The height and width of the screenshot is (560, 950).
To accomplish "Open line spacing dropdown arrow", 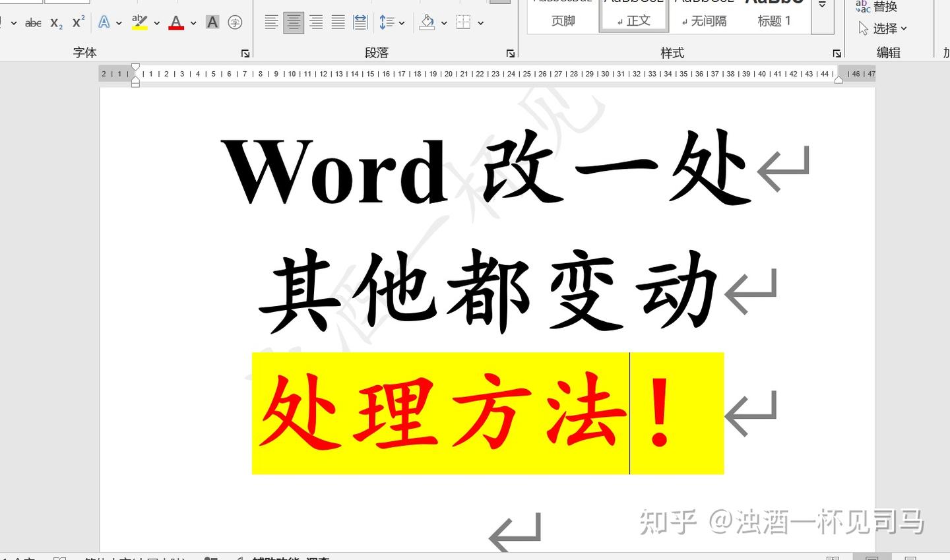I will coord(402,23).
